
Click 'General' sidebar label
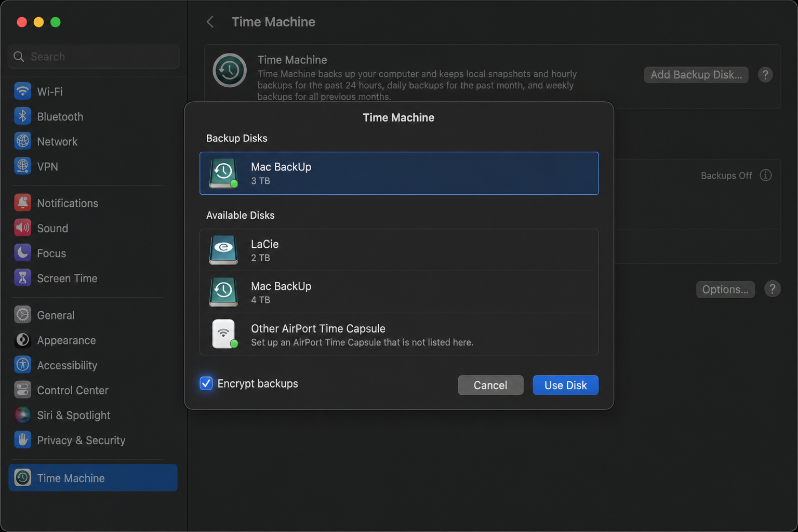click(x=56, y=315)
